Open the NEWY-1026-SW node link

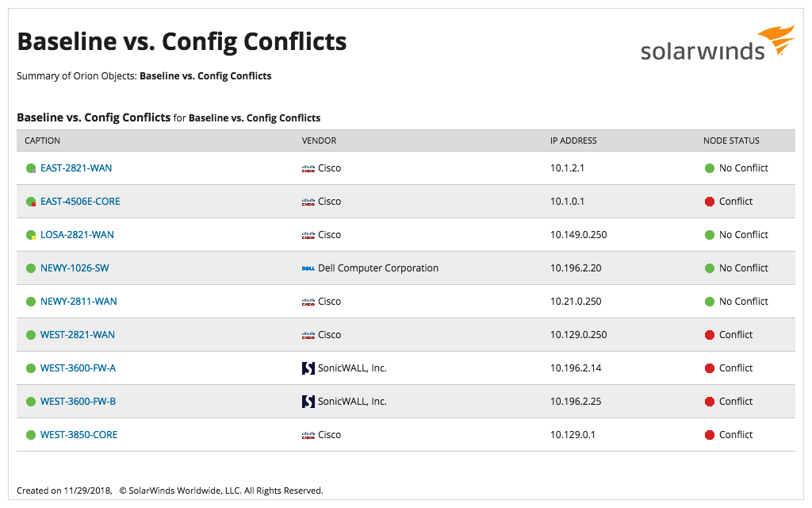point(75,268)
